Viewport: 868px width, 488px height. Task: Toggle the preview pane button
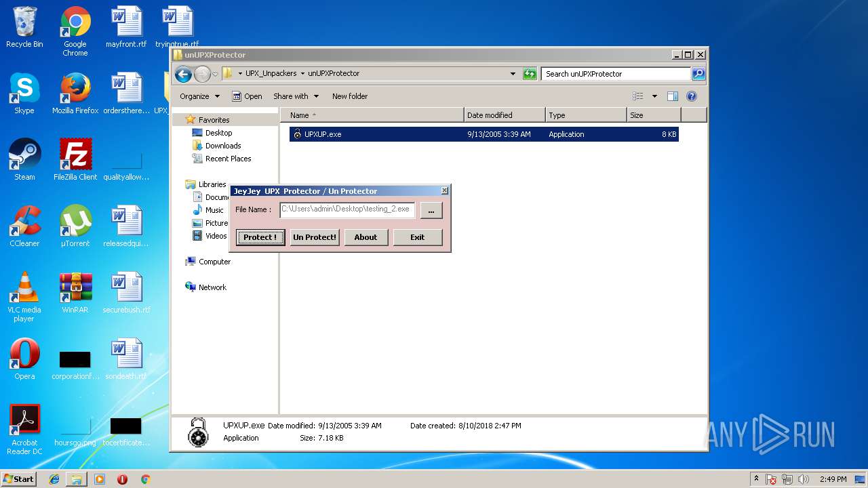tap(672, 96)
